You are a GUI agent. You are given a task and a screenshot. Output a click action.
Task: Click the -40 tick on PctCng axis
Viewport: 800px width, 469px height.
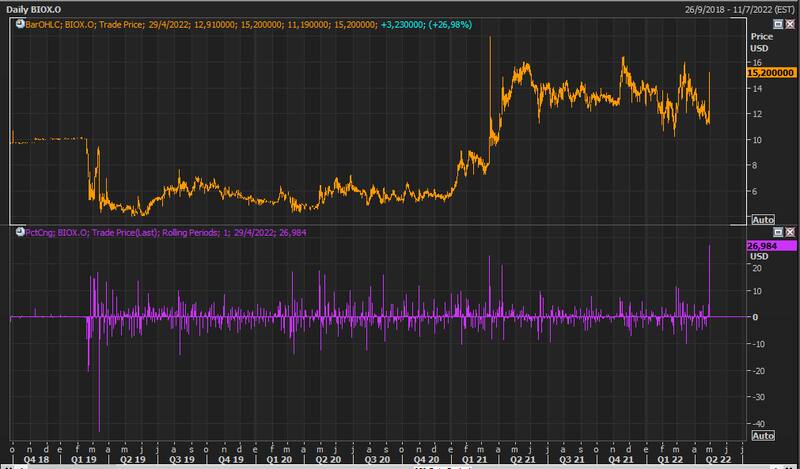[x=757, y=425]
